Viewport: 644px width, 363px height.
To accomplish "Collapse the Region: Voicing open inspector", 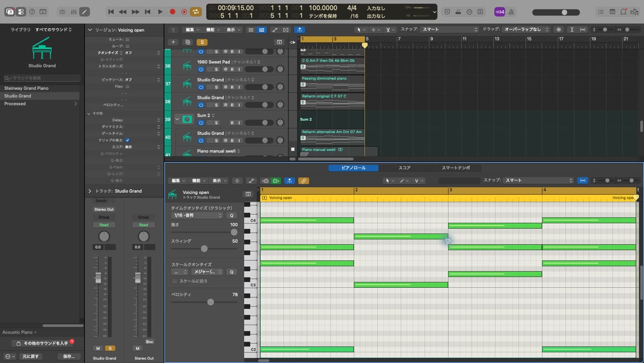I will coord(90,30).
